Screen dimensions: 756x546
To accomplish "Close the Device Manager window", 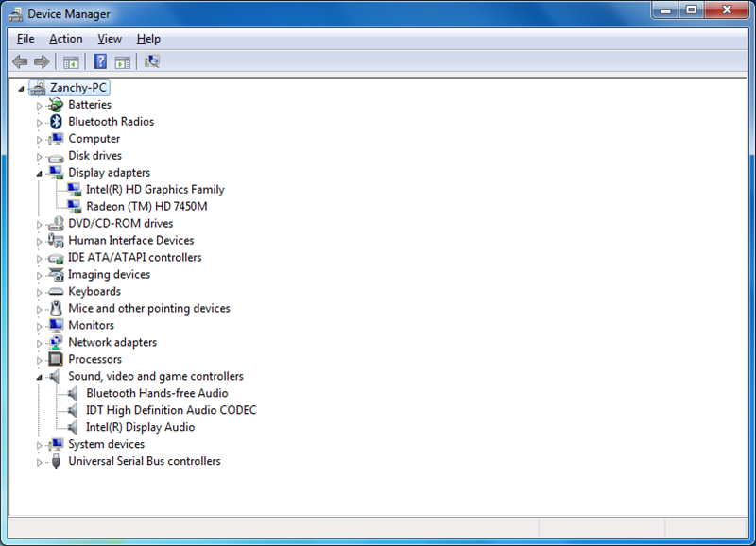I will coord(727,9).
